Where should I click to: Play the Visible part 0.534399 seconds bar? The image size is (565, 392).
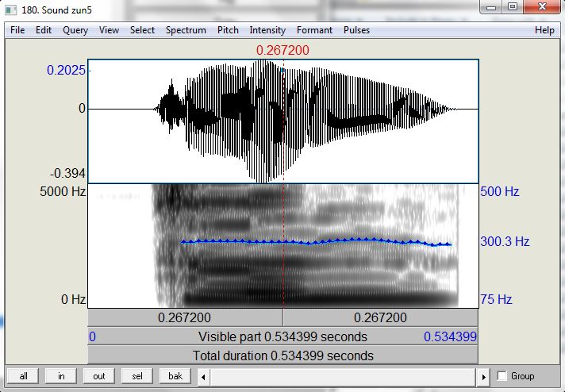click(282, 336)
